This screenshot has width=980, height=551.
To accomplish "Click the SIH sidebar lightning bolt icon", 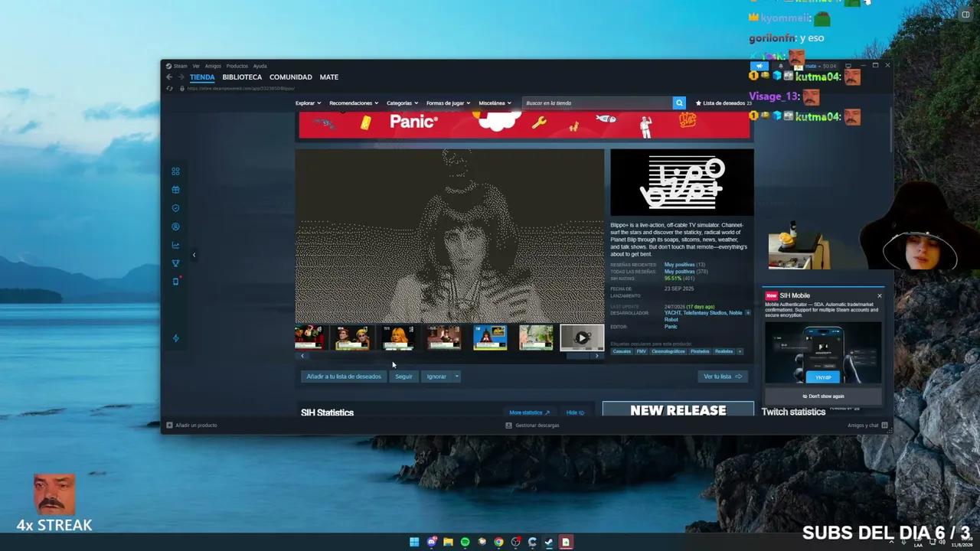I will [x=175, y=338].
